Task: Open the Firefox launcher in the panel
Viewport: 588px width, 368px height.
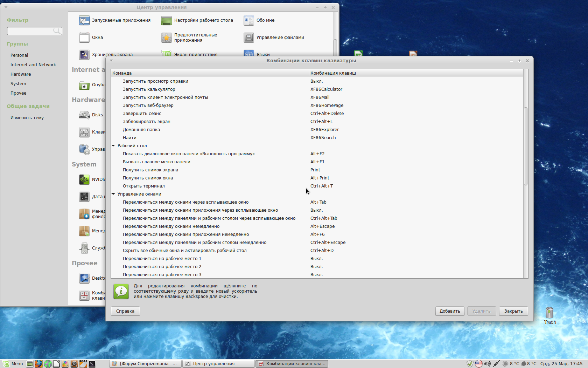Action: click(x=38, y=364)
